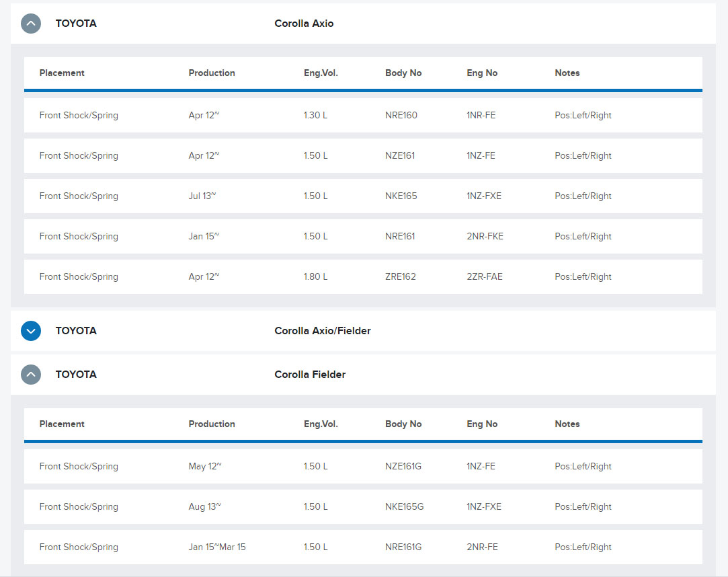
Task: Click Apr 12~ in the NRE160 row
Action: point(204,115)
